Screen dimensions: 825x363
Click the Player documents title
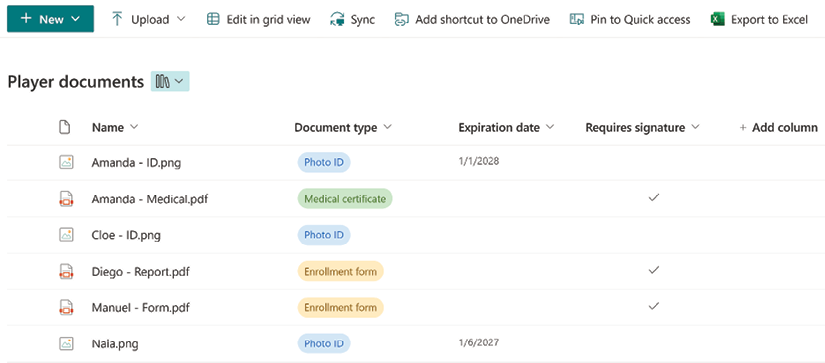click(x=76, y=82)
